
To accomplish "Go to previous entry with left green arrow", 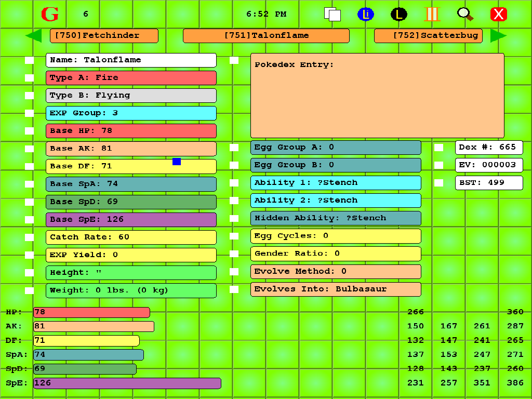I will (33, 36).
